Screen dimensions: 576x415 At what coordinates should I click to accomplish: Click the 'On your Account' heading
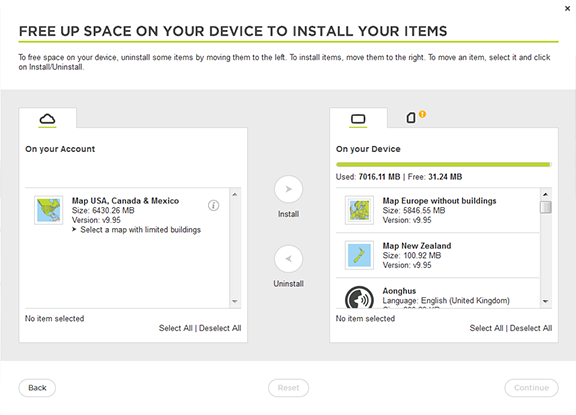click(x=60, y=149)
